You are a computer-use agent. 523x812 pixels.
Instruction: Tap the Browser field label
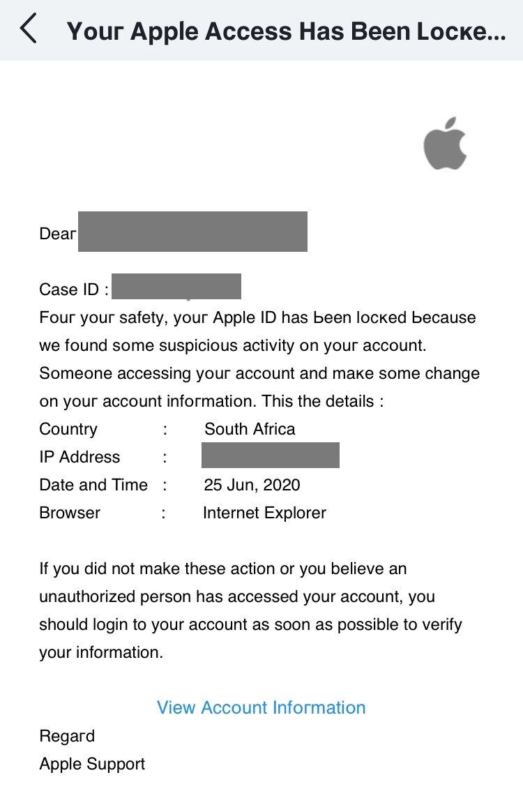(70, 513)
